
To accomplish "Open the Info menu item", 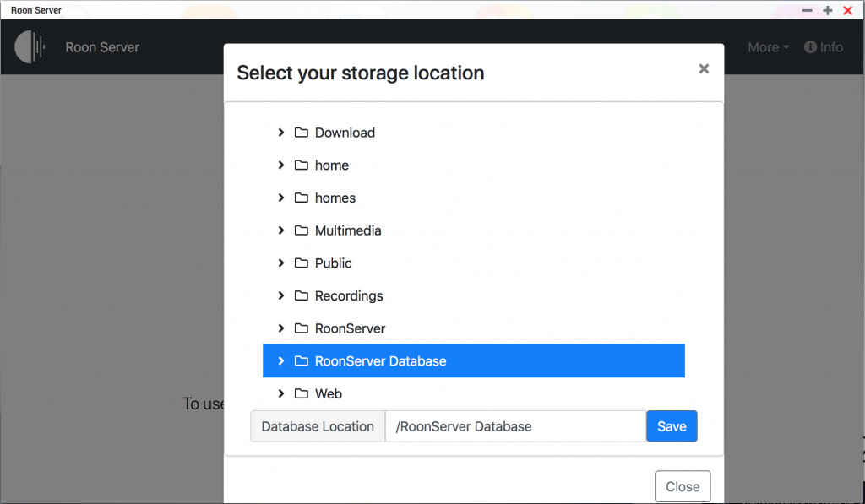I will [824, 47].
